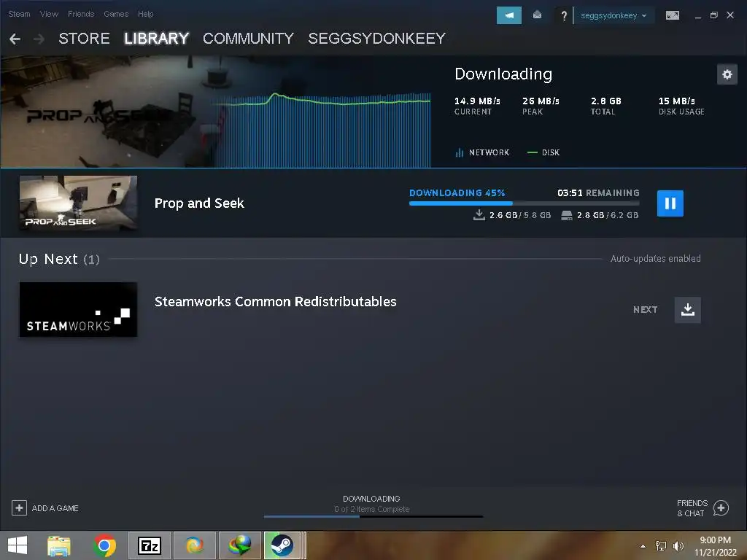Click the Steamworks thumbnail

coord(79,309)
